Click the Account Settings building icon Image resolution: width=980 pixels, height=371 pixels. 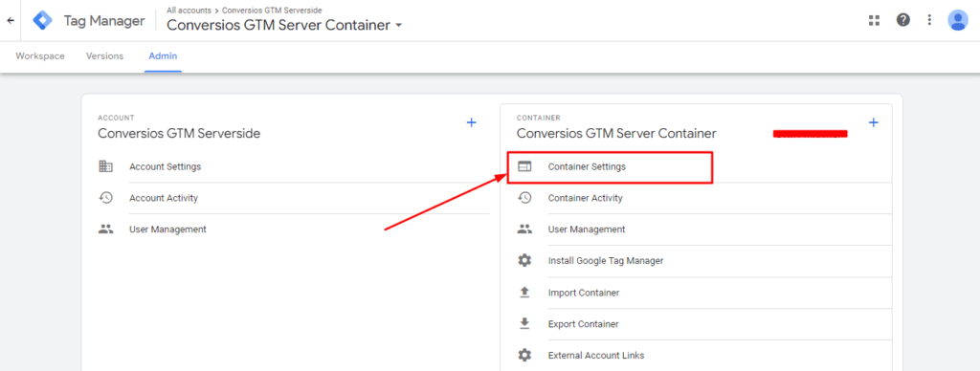pos(105,166)
